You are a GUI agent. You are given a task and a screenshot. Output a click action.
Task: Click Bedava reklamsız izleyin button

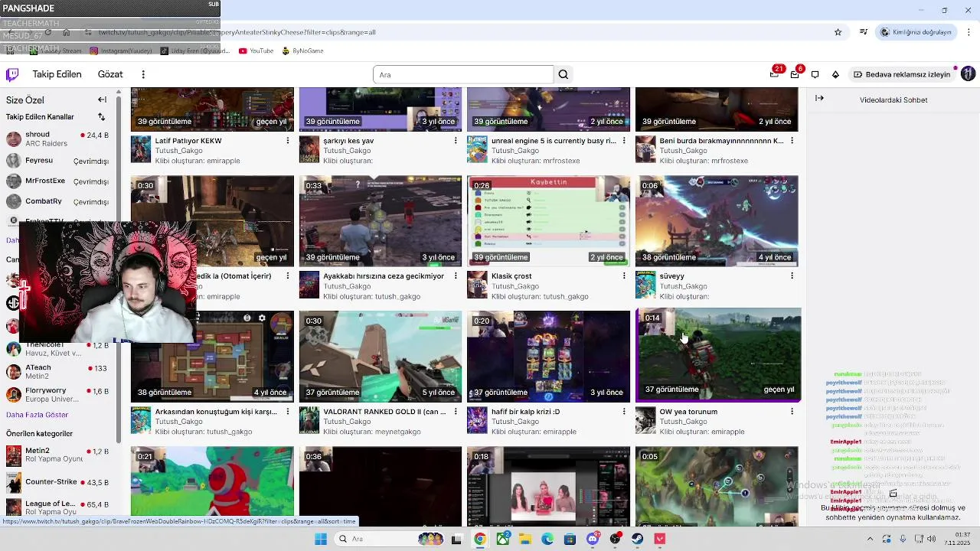click(x=902, y=74)
